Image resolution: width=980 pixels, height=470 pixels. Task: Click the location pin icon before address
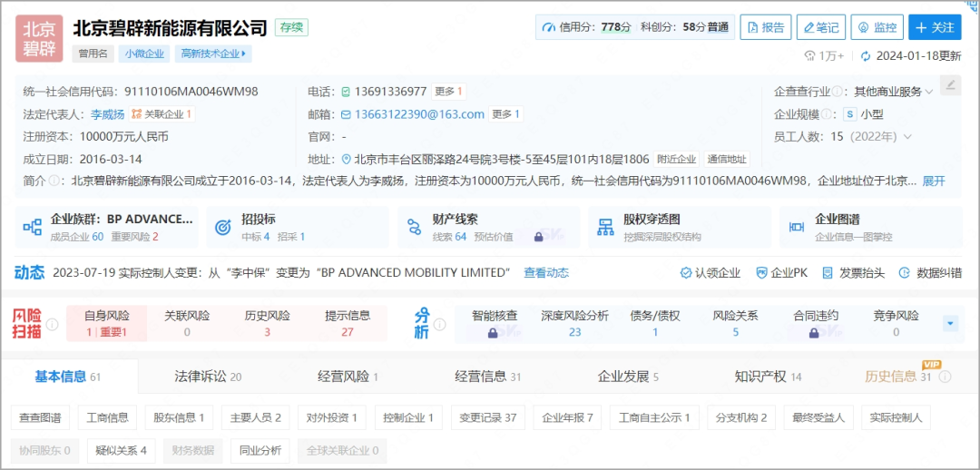(x=347, y=160)
